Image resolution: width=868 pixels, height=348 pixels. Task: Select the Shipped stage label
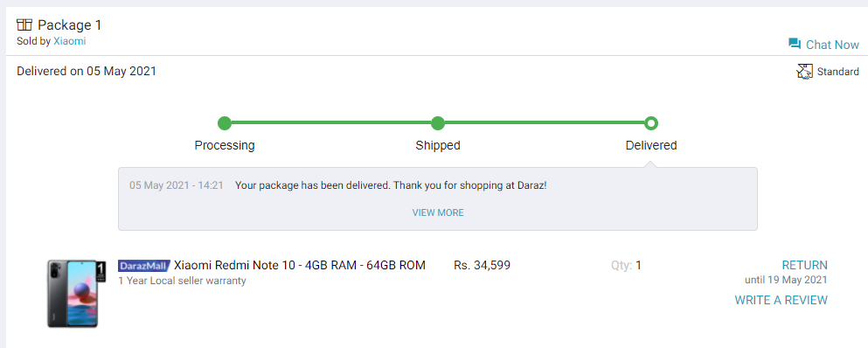click(x=438, y=145)
